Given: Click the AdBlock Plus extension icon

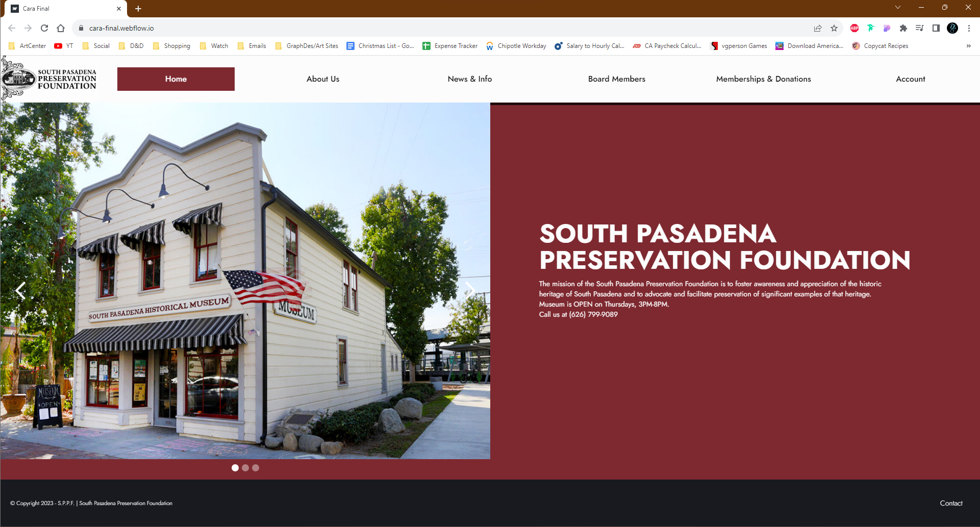Looking at the screenshot, I should coord(855,28).
